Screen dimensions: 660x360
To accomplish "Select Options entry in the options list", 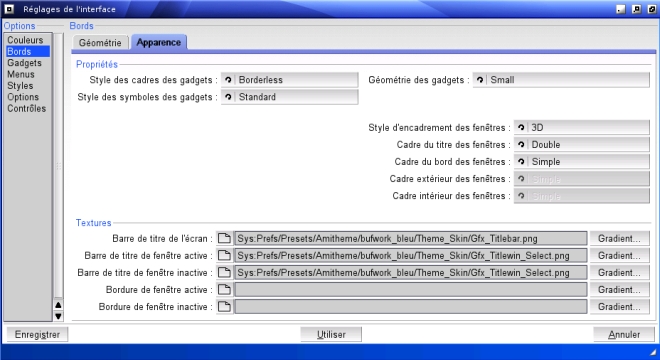I will (x=27, y=97).
